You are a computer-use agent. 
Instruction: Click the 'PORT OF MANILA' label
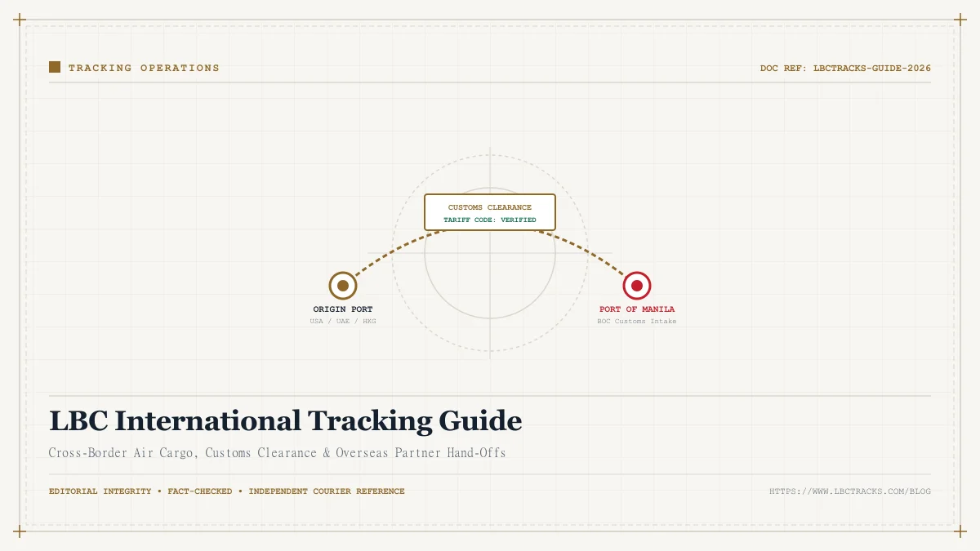point(637,309)
